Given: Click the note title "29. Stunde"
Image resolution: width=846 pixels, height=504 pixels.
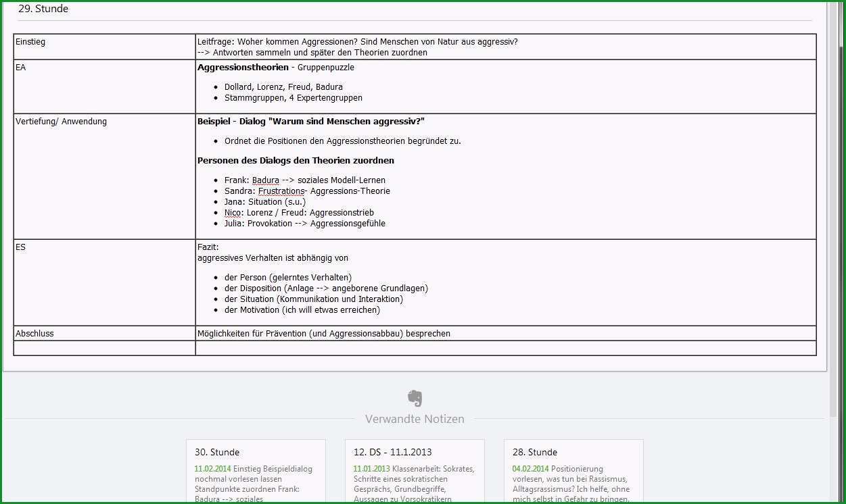Looking at the screenshot, I should pos(43,9).
